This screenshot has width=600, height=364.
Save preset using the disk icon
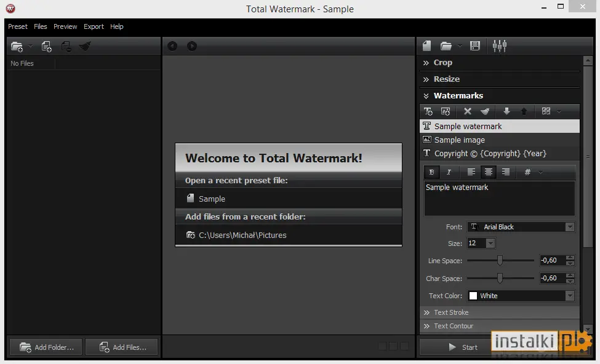coord(475,46)
